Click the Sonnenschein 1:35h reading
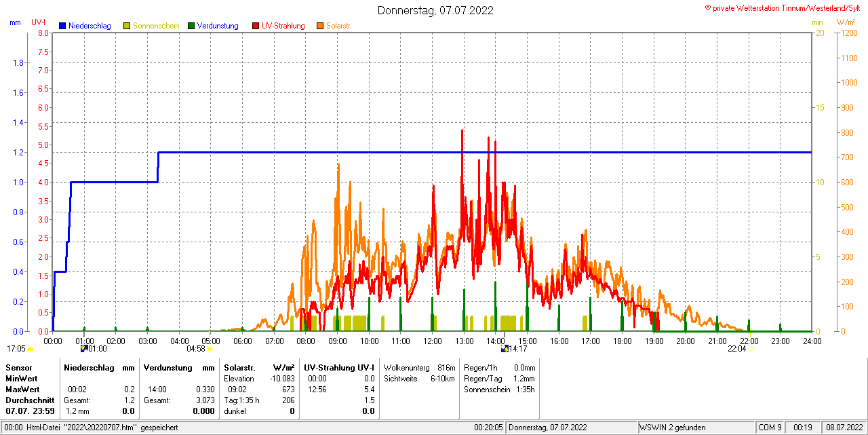 point(500,390)
